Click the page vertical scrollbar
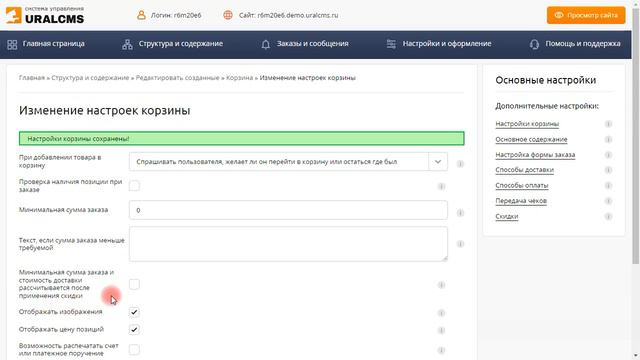The width and height of the screenshot is (640, 360). click(x=636, y=135)
